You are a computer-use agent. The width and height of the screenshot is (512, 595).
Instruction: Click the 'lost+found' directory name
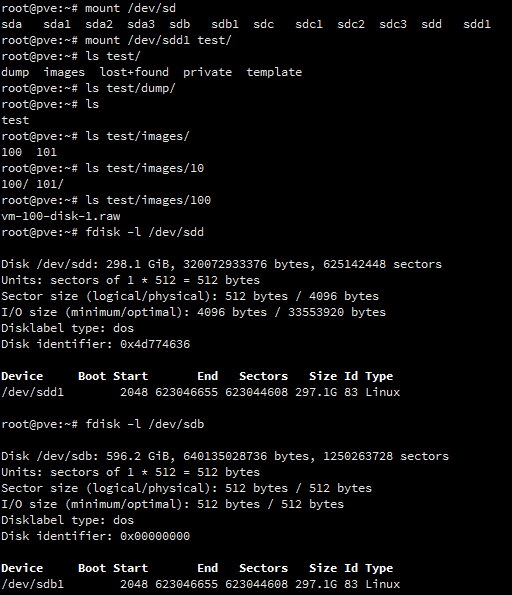[134, 72]
